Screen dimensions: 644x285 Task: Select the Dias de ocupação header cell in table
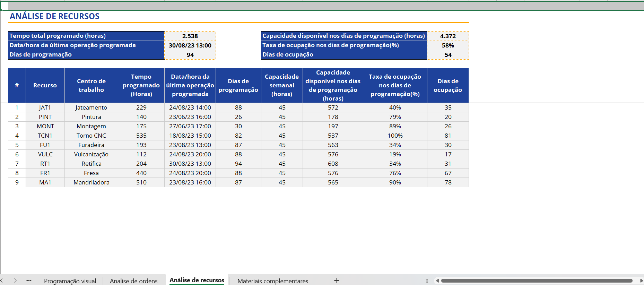[x=447, y=85]
